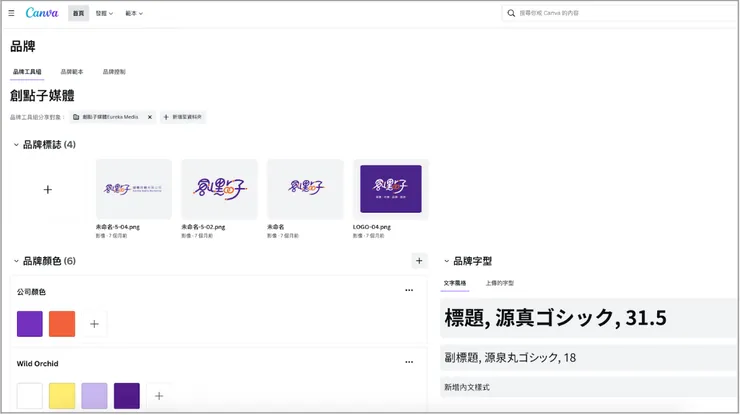Click the 新增至資料夾 button
The height and width of the screenshot is (415, 740).
pos(184,117)
